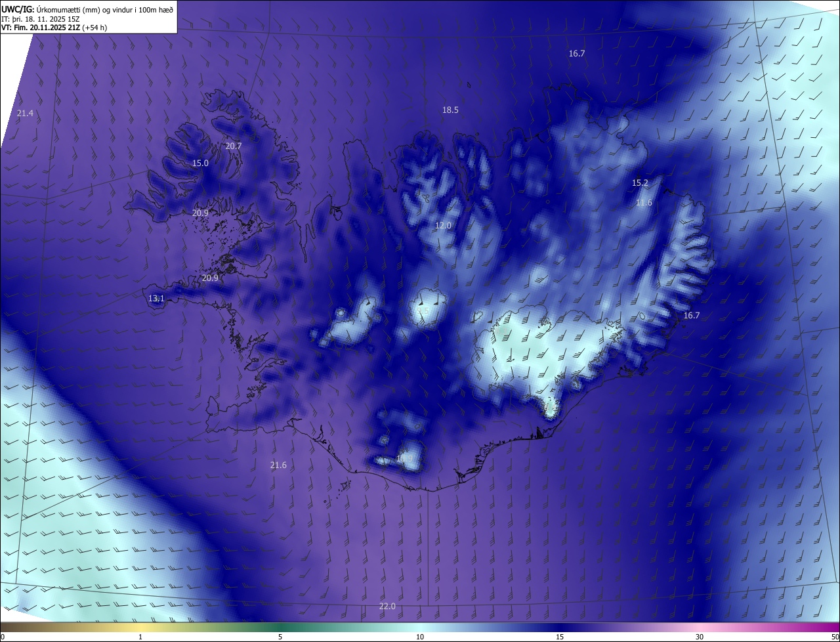Click the '1' tick label on the color scale

140,637
